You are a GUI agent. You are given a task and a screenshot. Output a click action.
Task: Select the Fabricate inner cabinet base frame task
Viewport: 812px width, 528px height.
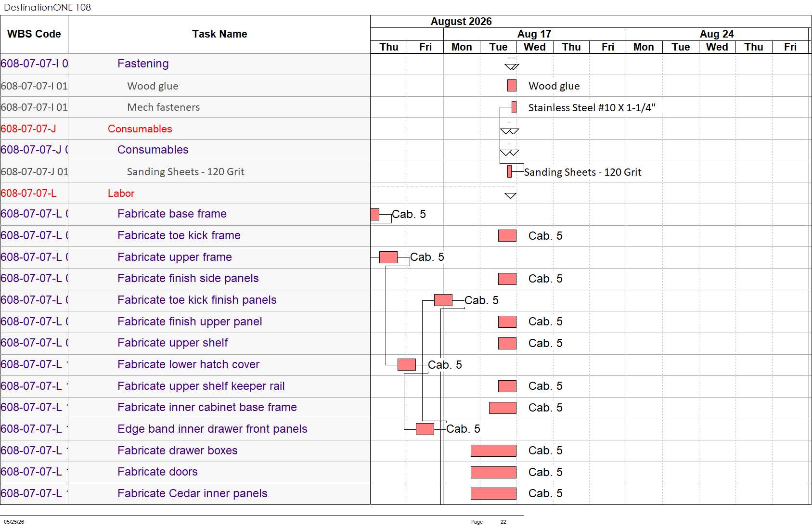207,407
